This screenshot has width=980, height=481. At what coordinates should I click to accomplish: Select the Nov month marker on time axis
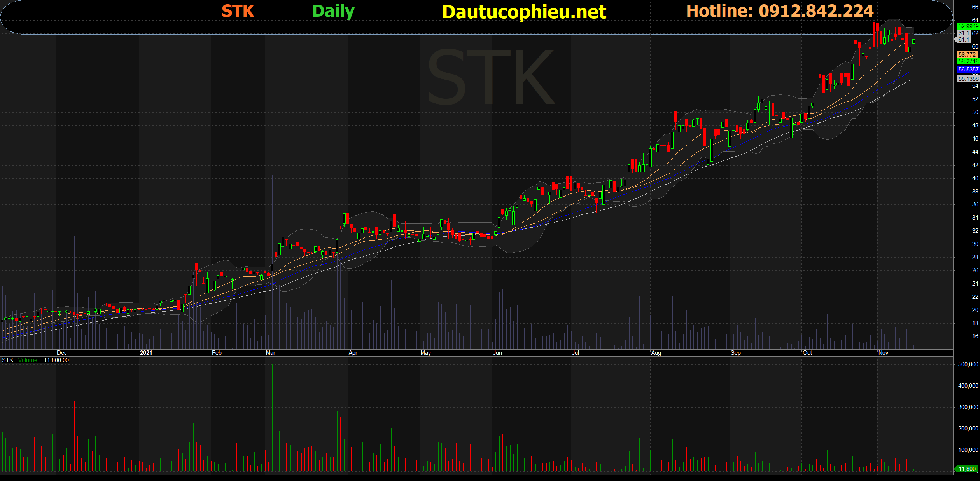pyautogui.click(x=883, y=353)
